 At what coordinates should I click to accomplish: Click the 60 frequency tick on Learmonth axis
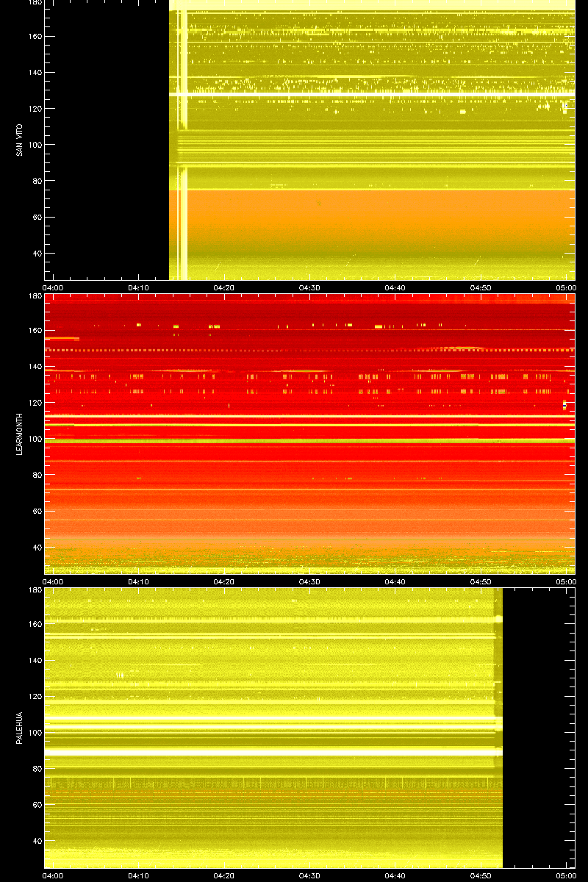(37, 511)
